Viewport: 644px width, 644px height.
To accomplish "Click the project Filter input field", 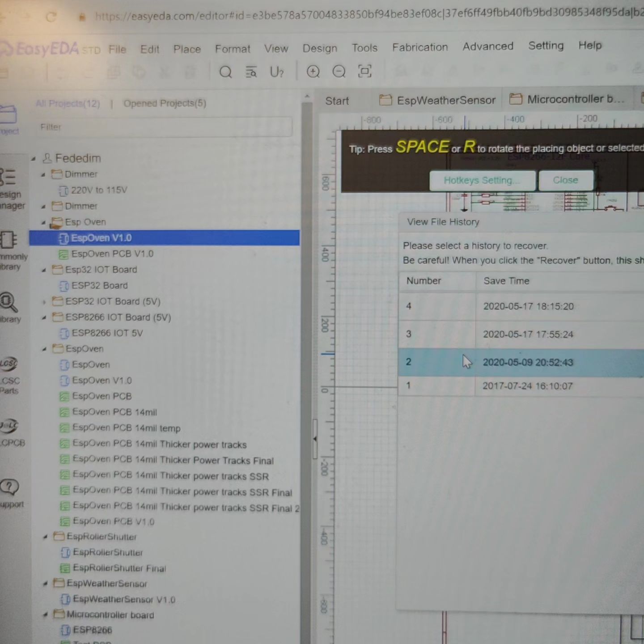I will coord(164,127).
